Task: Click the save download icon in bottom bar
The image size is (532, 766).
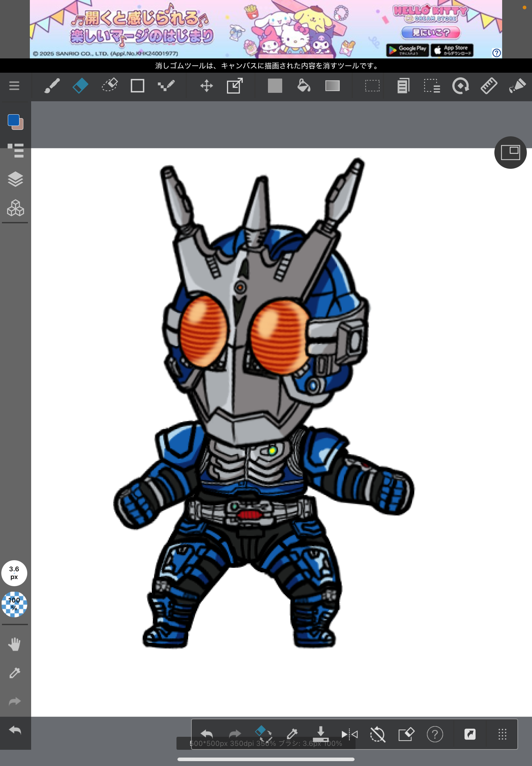Action: click(320, 734)
